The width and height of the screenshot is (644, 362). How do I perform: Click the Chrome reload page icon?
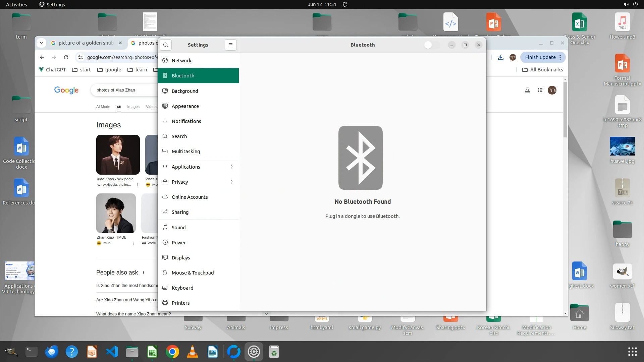point(66,57)
